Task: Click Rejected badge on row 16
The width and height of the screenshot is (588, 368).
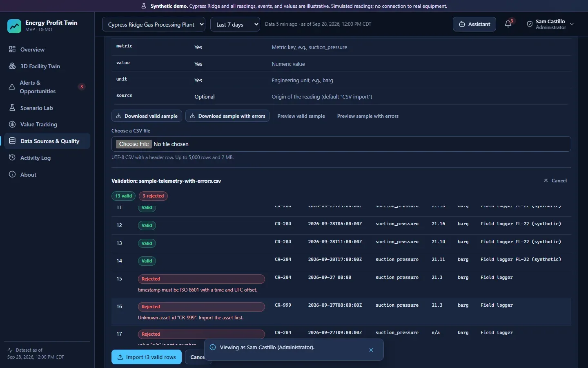Action: click(x=201, y=307)
